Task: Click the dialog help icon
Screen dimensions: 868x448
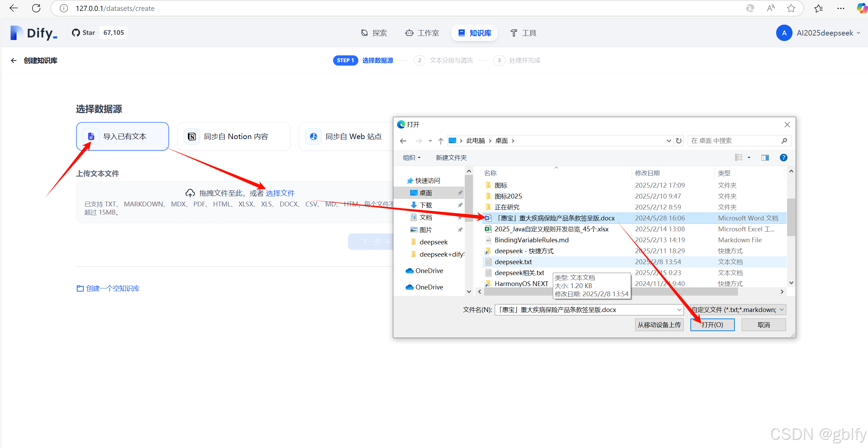Action: 784,158
